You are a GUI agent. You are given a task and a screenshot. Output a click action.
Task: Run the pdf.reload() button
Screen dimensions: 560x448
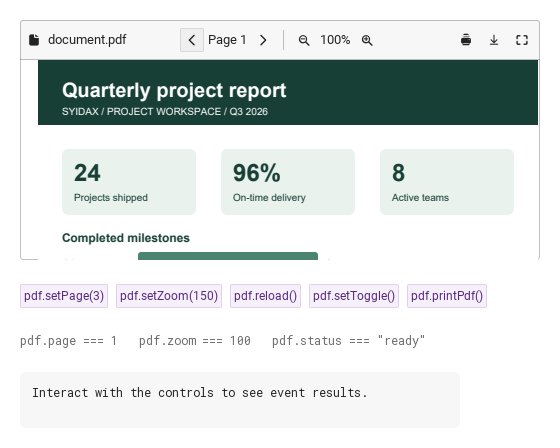[265, 296]
